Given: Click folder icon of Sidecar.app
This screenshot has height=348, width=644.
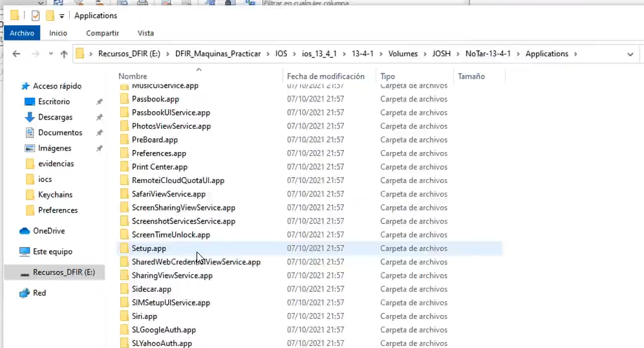Looking at the screenshot, I should tap(124, 289).
